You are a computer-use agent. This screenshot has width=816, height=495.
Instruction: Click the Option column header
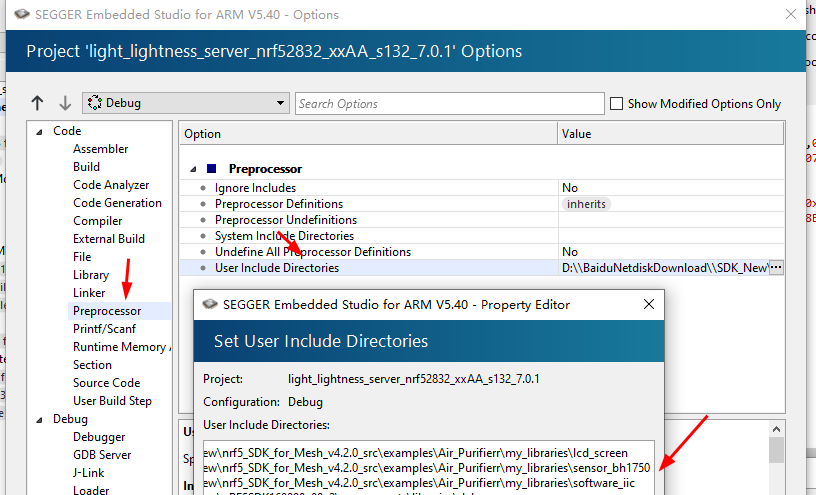point(368,134)
